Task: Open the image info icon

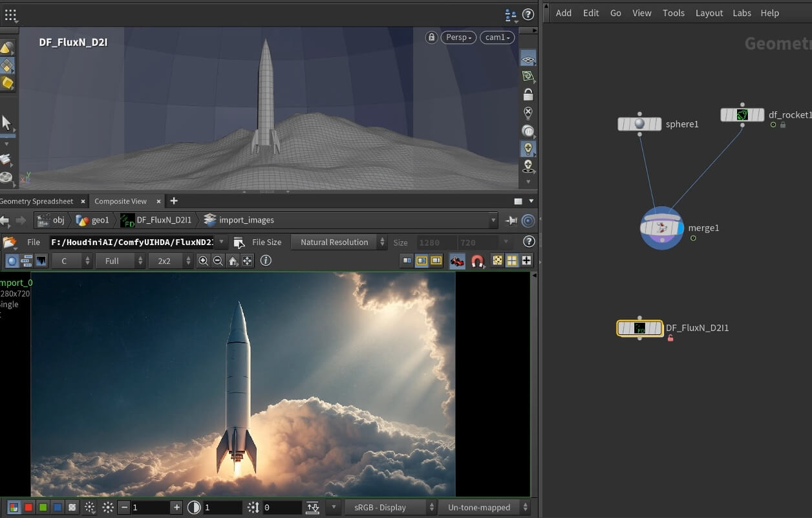Action: [266, 261]
